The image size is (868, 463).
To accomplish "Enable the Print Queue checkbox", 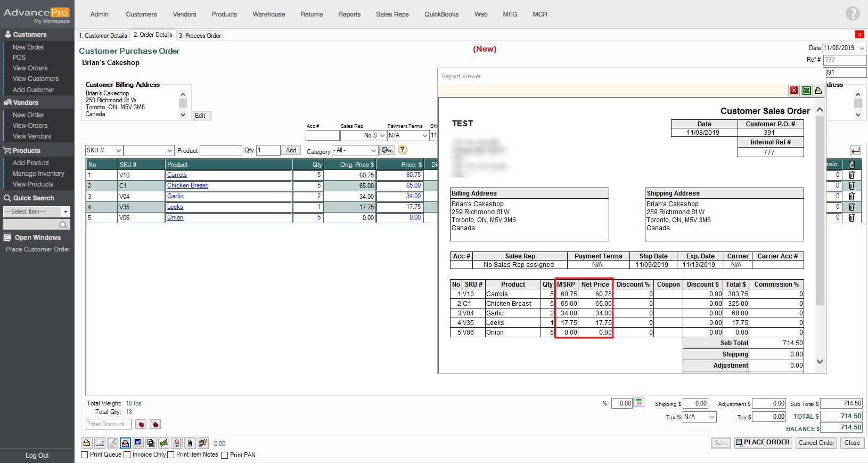I will coord(85,455).
